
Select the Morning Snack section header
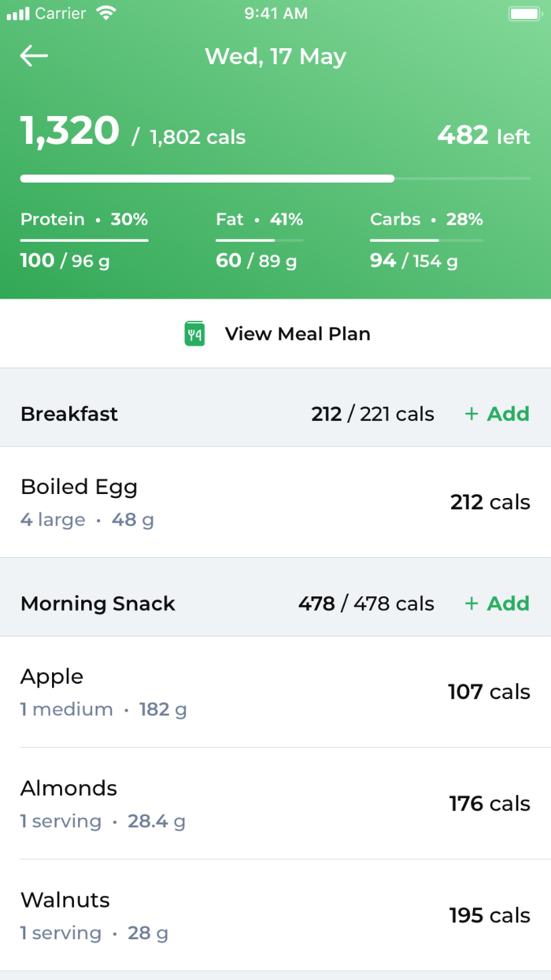[x=98, y=603]
